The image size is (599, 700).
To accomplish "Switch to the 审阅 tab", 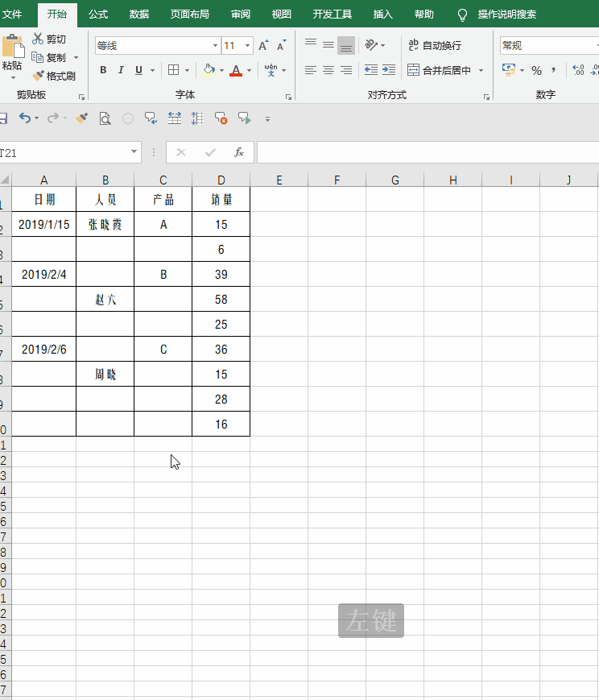I will point(241,14).
